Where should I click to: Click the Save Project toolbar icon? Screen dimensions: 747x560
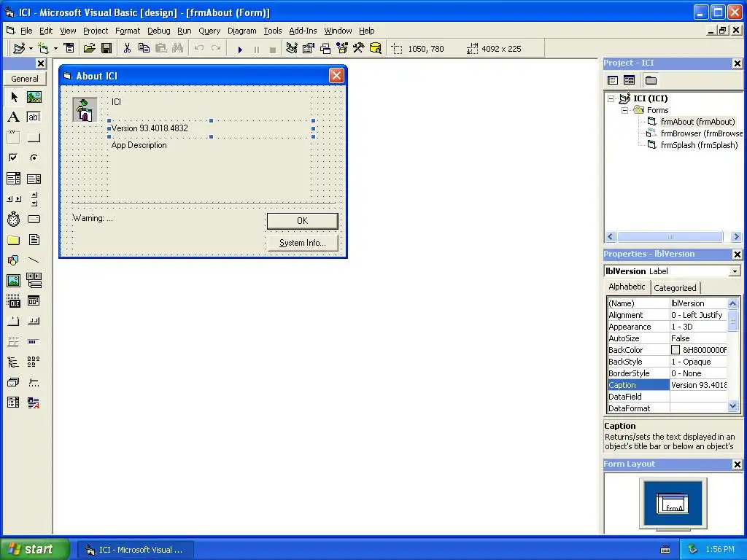point(107,48)
